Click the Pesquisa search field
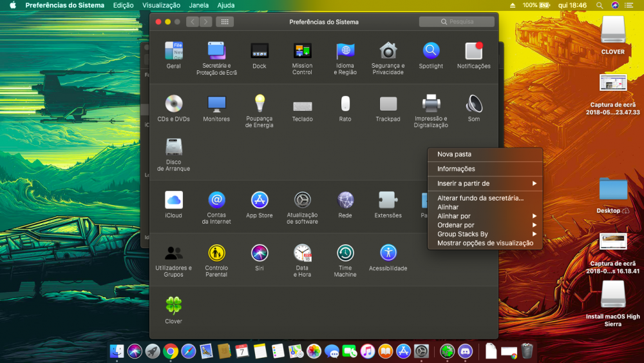This screenshot has height=363, width=644. (x=457, y=22)
